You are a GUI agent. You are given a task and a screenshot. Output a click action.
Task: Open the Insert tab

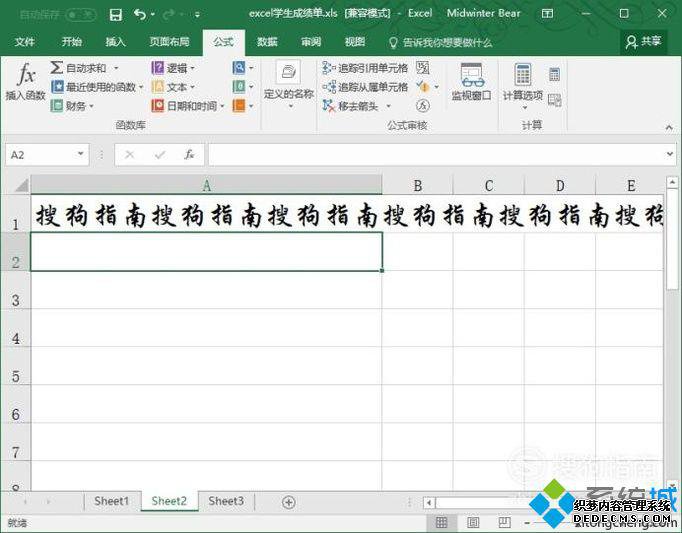point(115,42)
